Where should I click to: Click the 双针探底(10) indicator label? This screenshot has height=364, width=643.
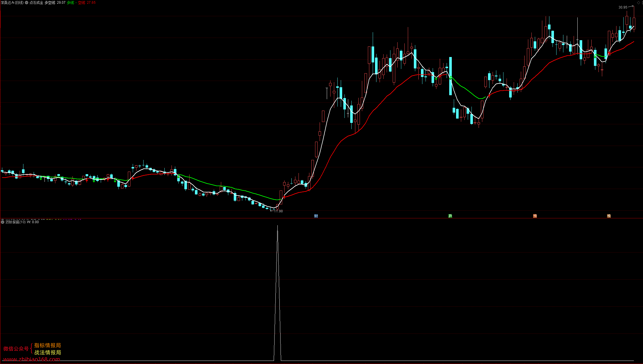click(15, 222)
